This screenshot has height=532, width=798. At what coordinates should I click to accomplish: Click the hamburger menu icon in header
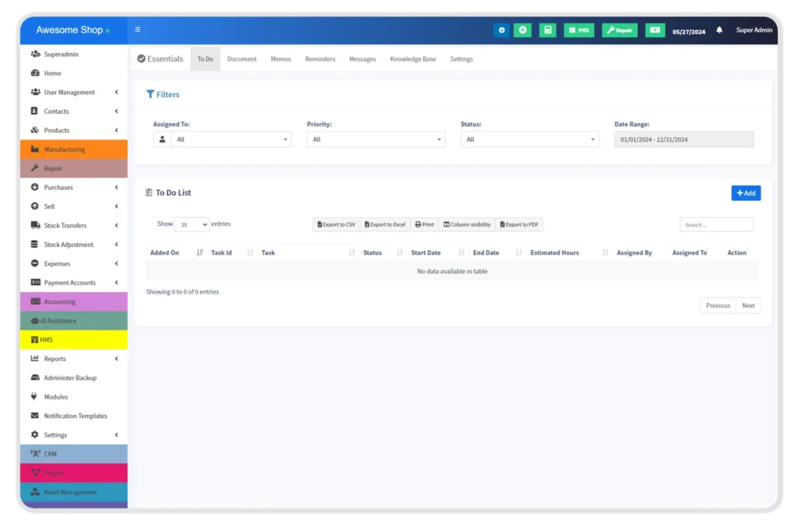click(138, 30)
